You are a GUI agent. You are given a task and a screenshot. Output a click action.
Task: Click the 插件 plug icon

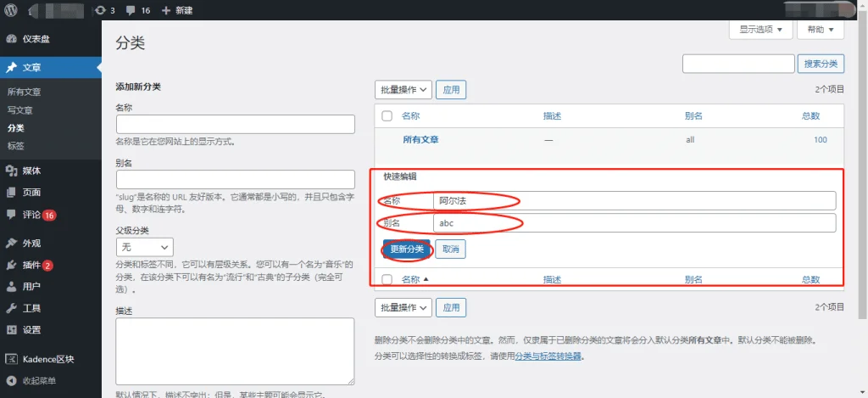pos(11,265)
